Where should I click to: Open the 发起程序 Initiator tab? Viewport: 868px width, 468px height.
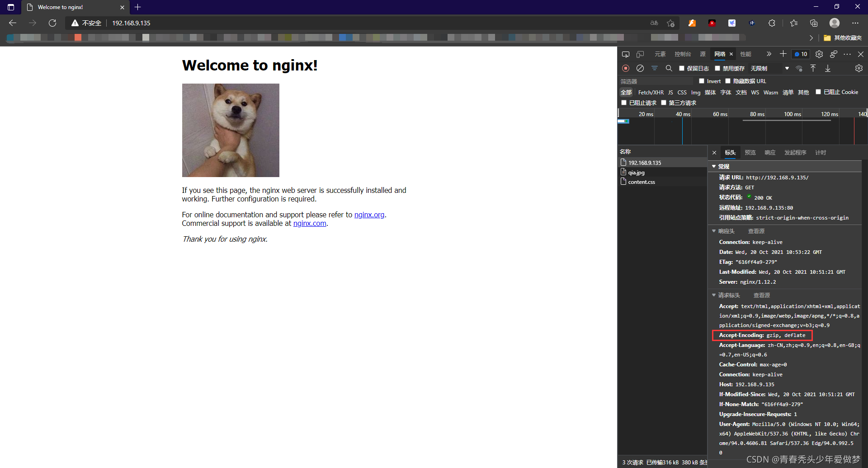795,153
